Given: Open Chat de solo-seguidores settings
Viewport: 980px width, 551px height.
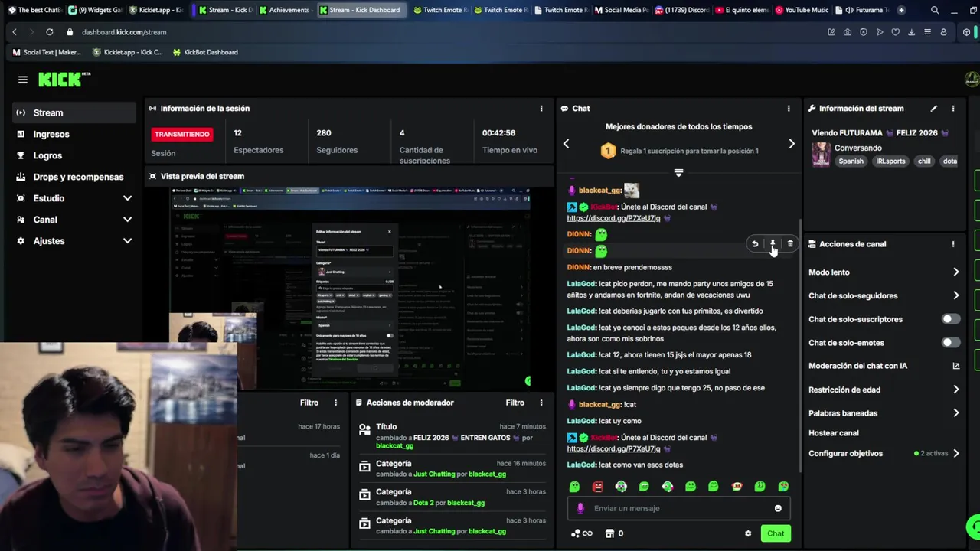Looking at the screenshot, I should coord(884,296).
